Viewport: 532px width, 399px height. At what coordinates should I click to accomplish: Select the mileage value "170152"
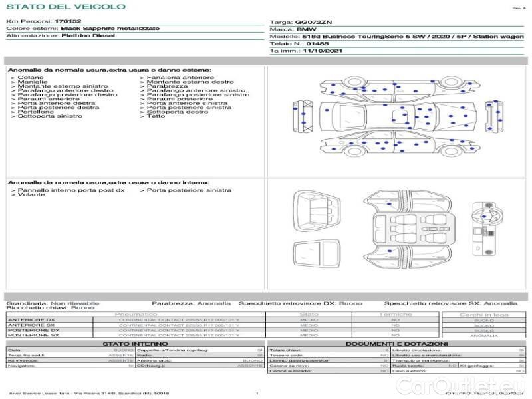(68, 21)
